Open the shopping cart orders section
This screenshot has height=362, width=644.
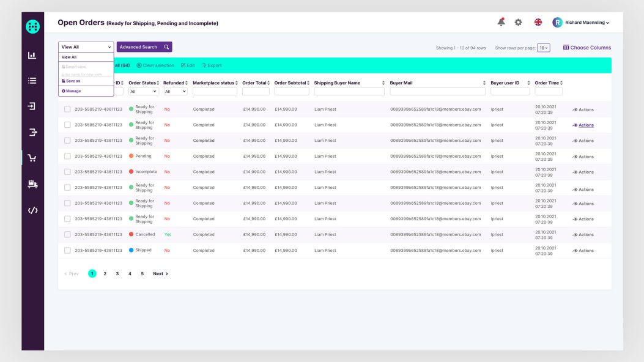(x=32, y=158)
